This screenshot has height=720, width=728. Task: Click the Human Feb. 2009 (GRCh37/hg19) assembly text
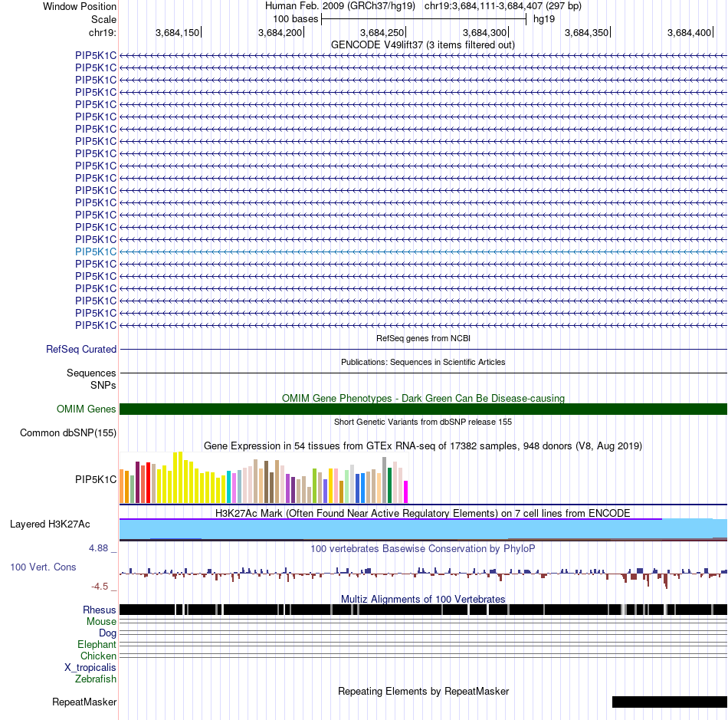click(339, 6)
